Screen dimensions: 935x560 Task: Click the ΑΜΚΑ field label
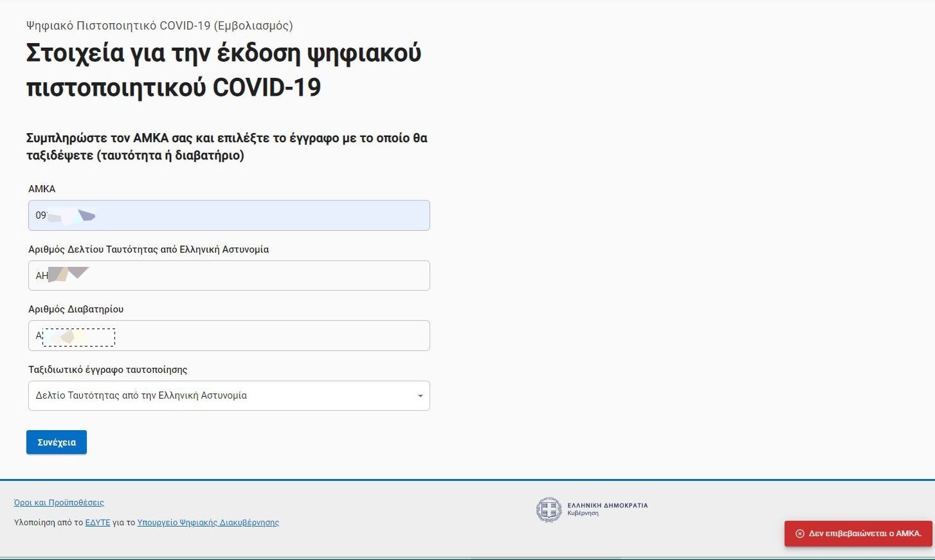pos(42,189)
